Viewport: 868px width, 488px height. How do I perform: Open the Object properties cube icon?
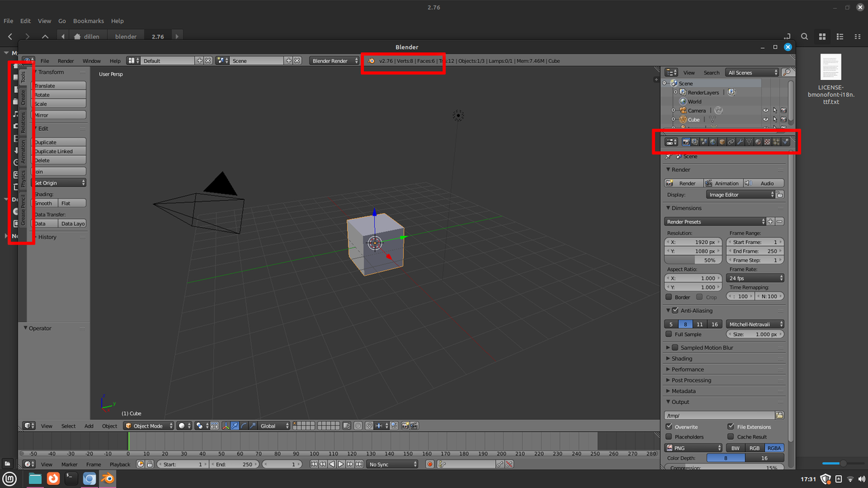pos(722,142)
